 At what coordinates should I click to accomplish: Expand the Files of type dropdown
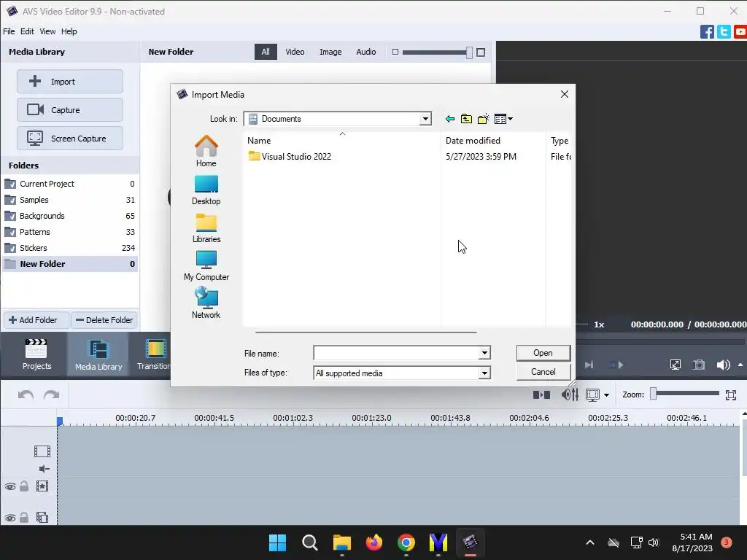tap(484, 373)
